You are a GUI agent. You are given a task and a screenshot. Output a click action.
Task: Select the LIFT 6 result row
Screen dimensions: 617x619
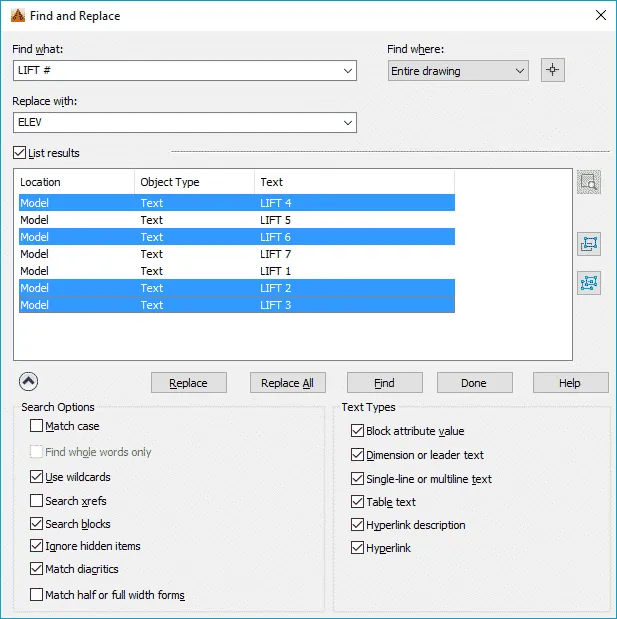click(x=237, y=237)
